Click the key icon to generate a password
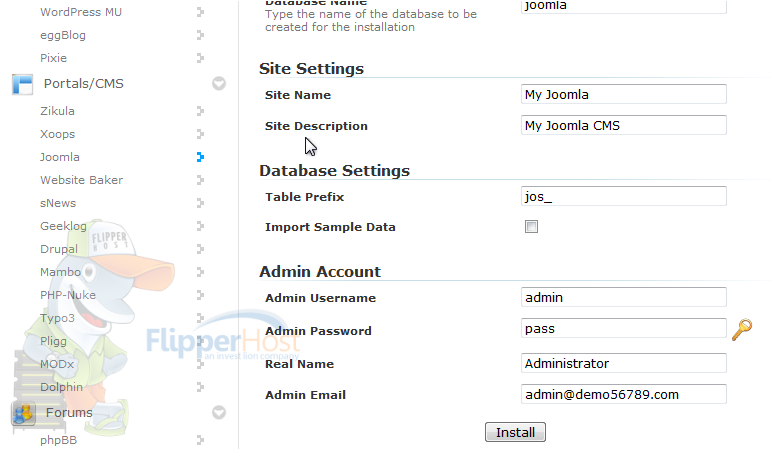 (x=742, y=330)
